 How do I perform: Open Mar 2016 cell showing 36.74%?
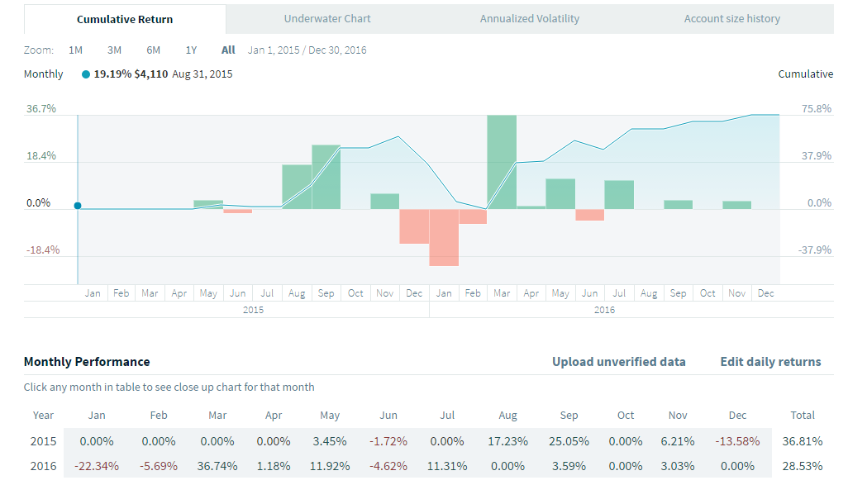pos(217,466)
